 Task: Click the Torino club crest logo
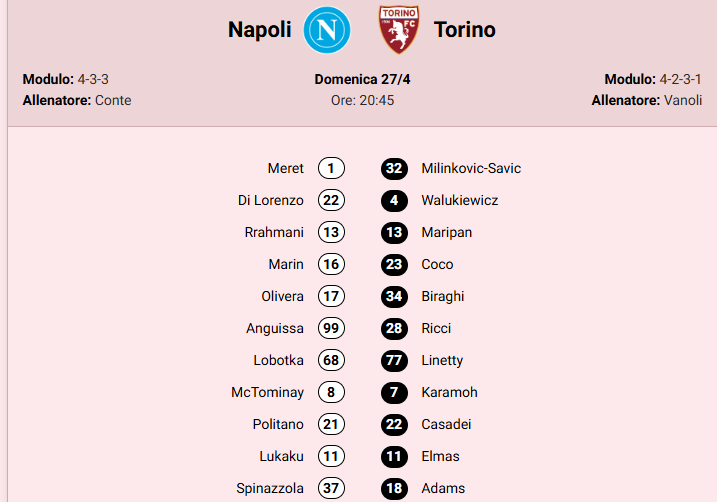(398, 30)
